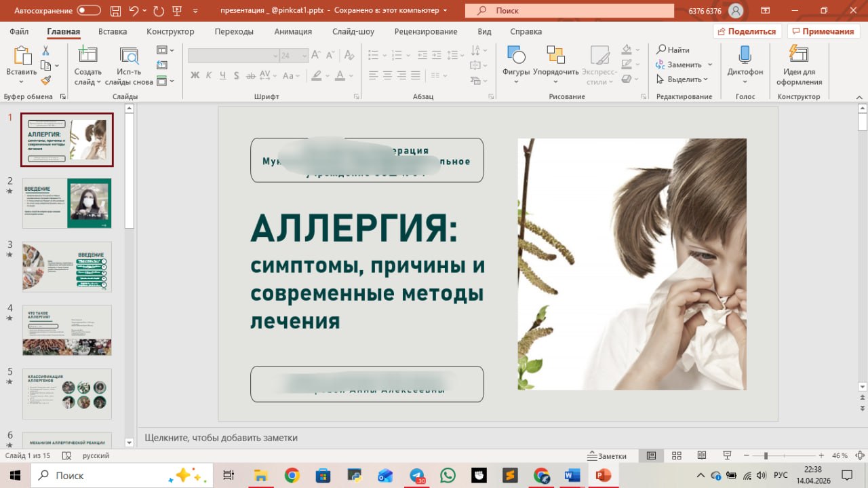This screenshot has height=488, width=868.
Task: Fit slide to current window
Action: click(x=860, y=455)
